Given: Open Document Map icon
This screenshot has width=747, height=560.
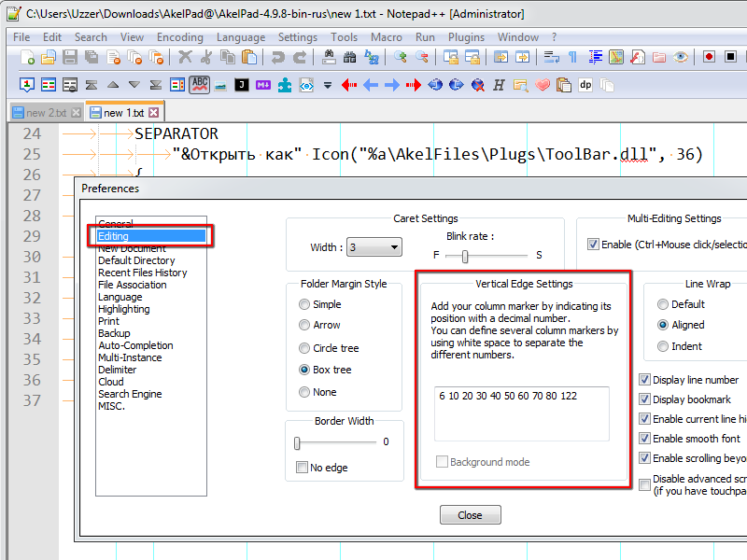Looking at the screenshot, I should pyautogui.click(x=616, y=57).
